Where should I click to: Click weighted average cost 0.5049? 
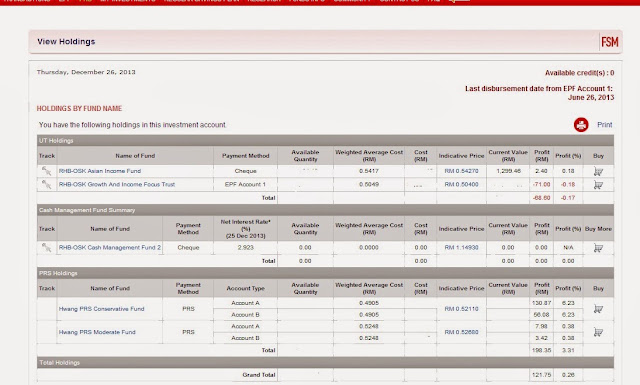point(369,185)
